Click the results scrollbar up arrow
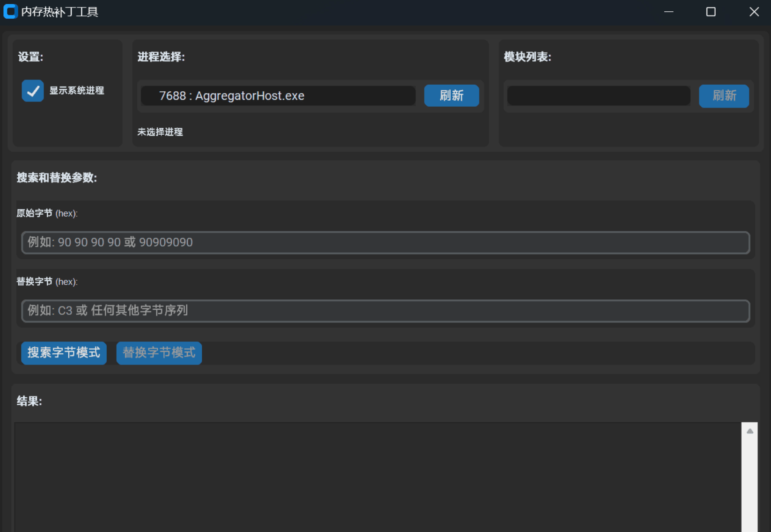Viewport: 771px width, 532px height. (749, 431)
